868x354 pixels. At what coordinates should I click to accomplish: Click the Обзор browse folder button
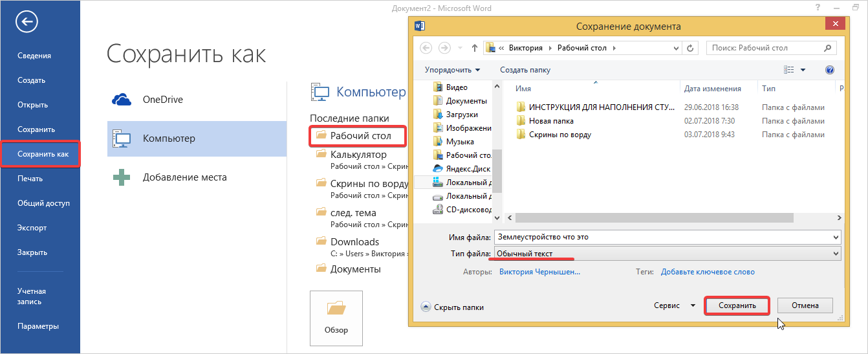(336, 318)
